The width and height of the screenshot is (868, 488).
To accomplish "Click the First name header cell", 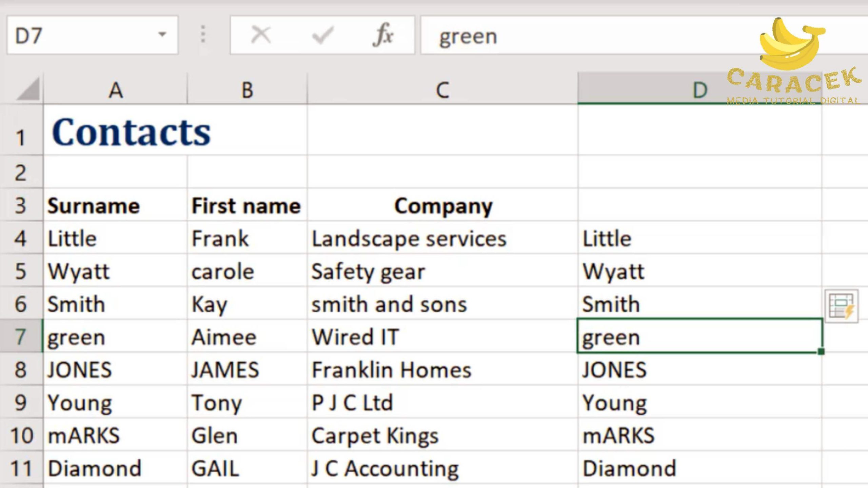I will 247,205.
